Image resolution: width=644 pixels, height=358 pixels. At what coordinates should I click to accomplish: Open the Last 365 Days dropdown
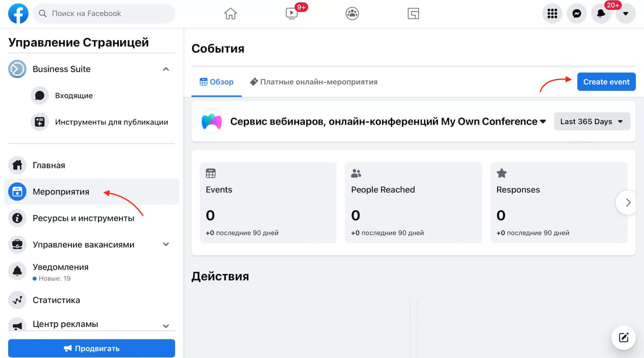(x=591, y=121)
